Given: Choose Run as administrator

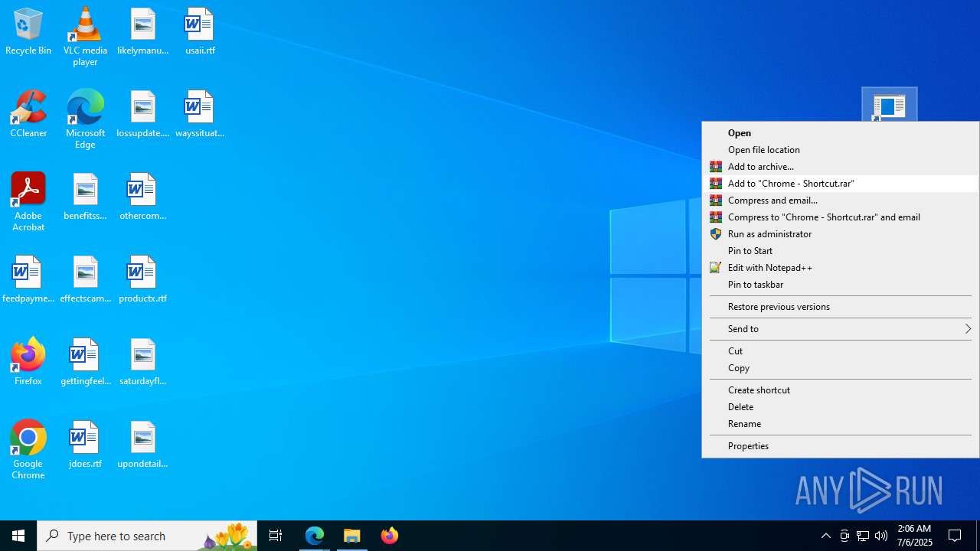Looking at the screenshot, I should pos(841,234).
